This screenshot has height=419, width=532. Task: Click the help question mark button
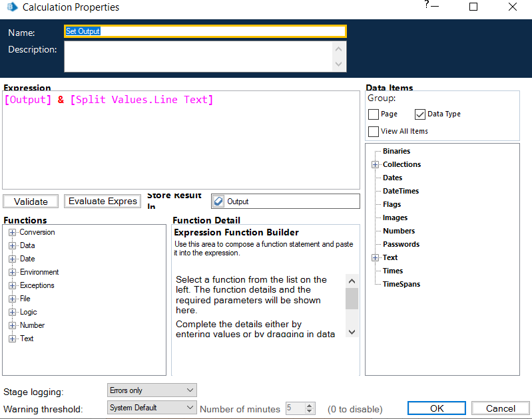(427, 5)
